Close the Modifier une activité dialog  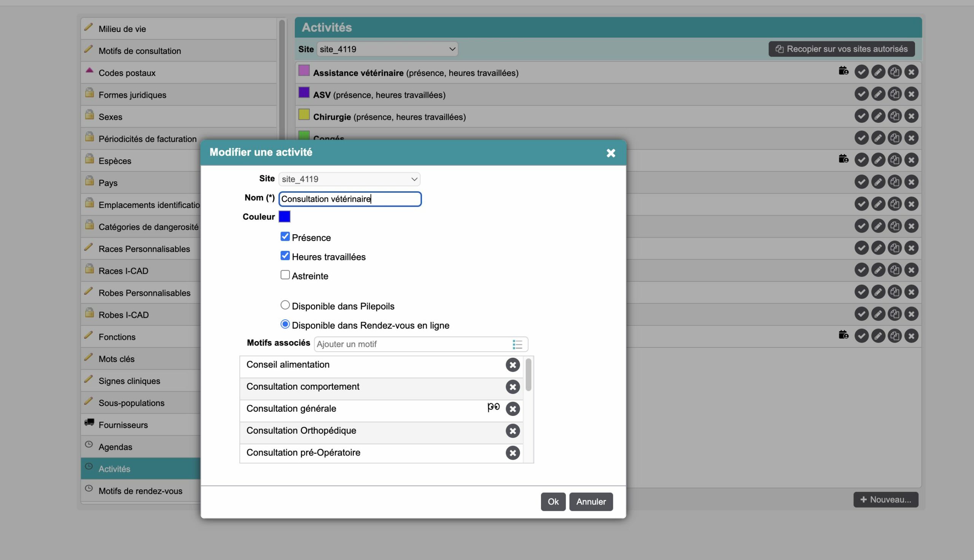tap(610, 153)
